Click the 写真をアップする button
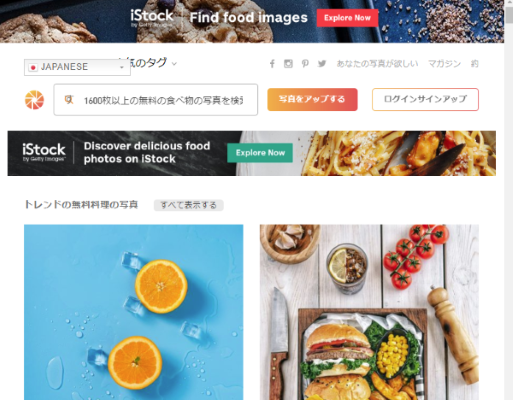This screenshot has width=513, height=400. tap(312, 99)
